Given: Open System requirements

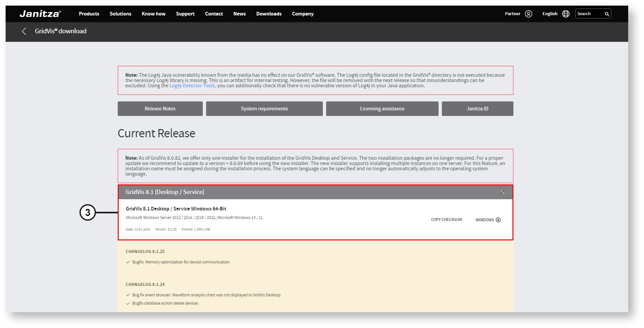Looking at the screenshot, I should (x=264, y=109).
